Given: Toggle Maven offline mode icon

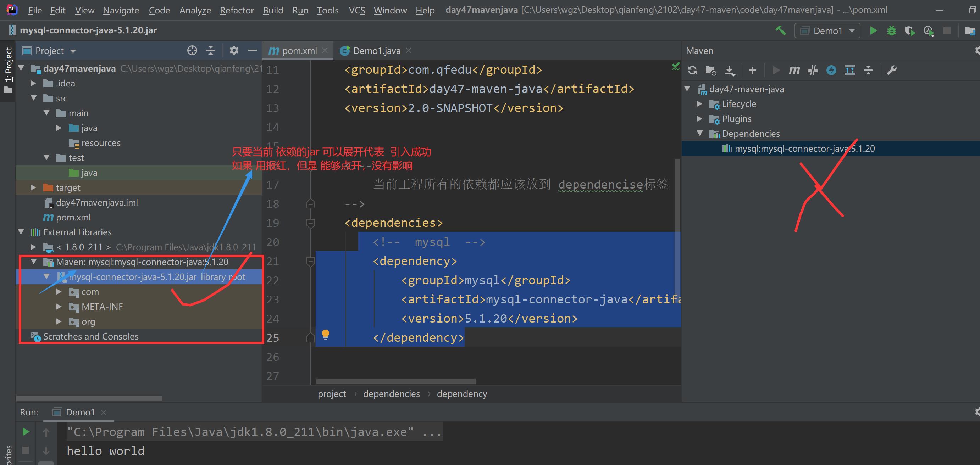Looking at the screenshot, I should click(831, 70).
